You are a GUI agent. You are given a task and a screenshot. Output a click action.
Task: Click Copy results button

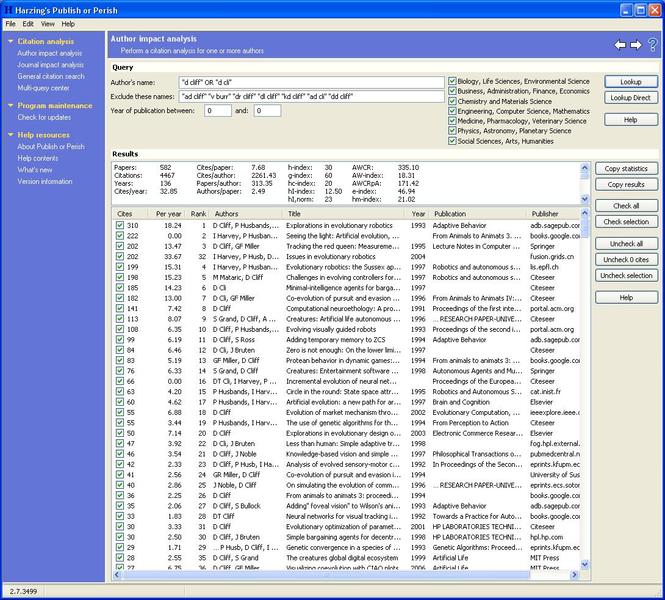coord(626,184)
